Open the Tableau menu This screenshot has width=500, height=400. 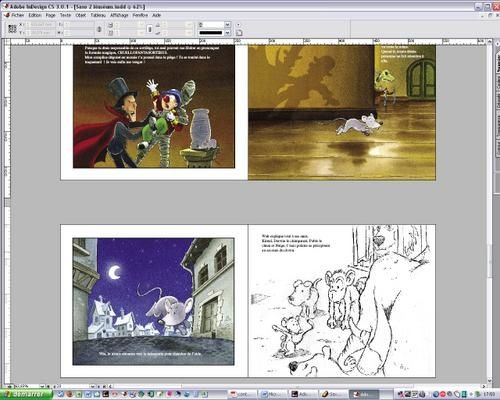click(x=98, y=15)
